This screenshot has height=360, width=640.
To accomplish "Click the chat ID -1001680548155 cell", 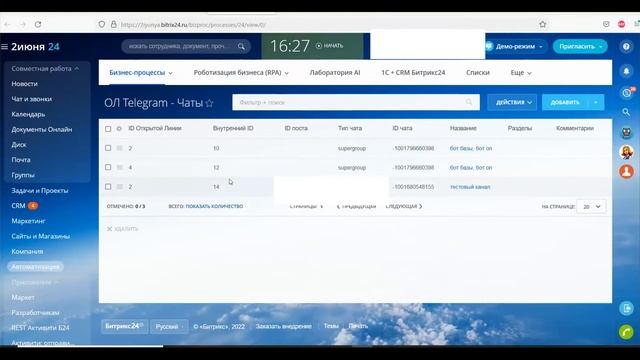I will [x=413, y=187].
